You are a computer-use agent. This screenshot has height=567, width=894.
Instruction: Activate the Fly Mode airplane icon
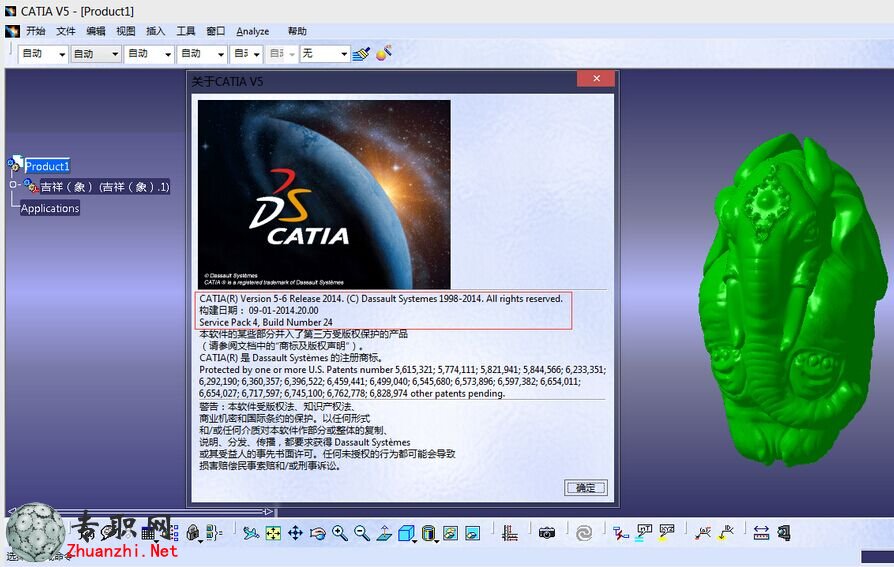tap(251, 533)
